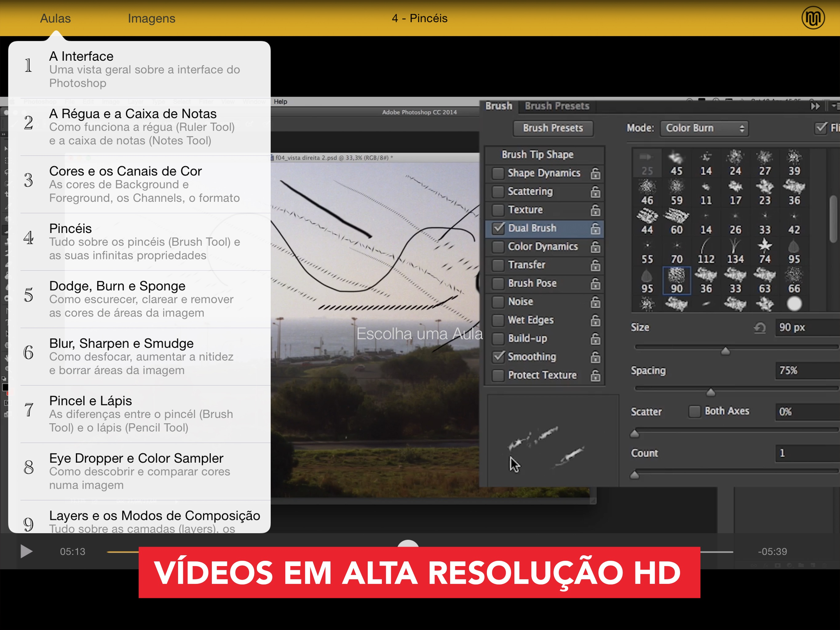This screenshot has width=840, height=630.
Task: Click the play button in video controls
Action: 26,551
